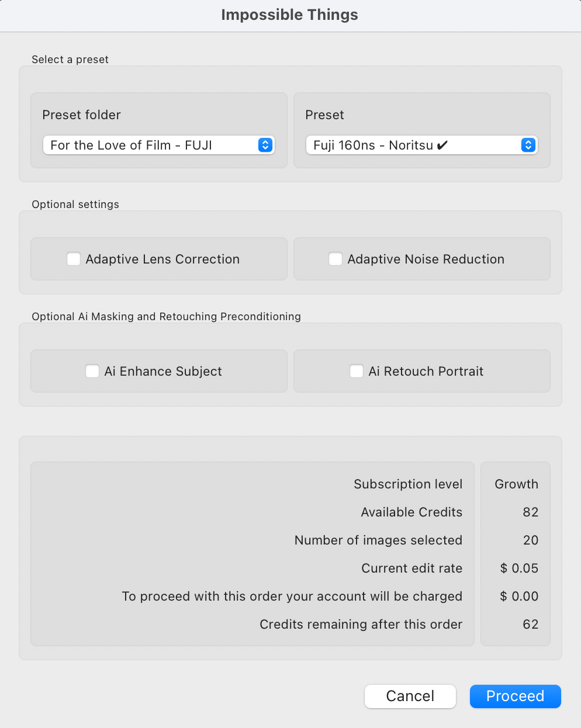Enable Adaptive Lens Correction checkbox
581x728 pixels.
click(74, 259)
